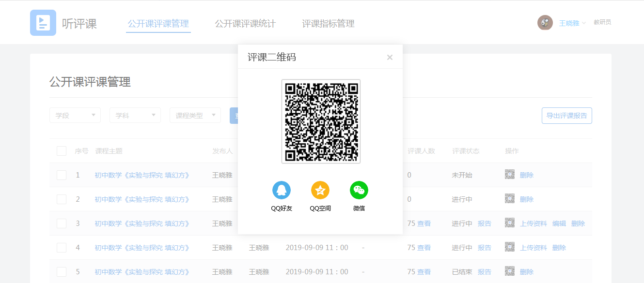Expand the 学科 dropdown
The image size is (644, 283).
135,116
